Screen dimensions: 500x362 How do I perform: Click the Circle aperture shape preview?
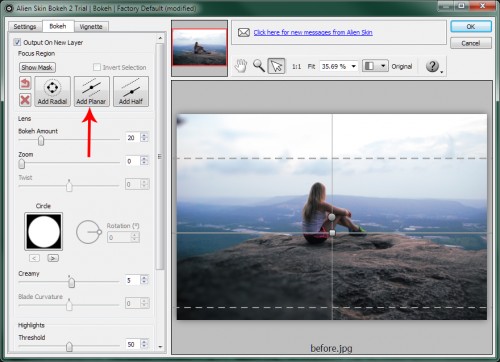44,232
